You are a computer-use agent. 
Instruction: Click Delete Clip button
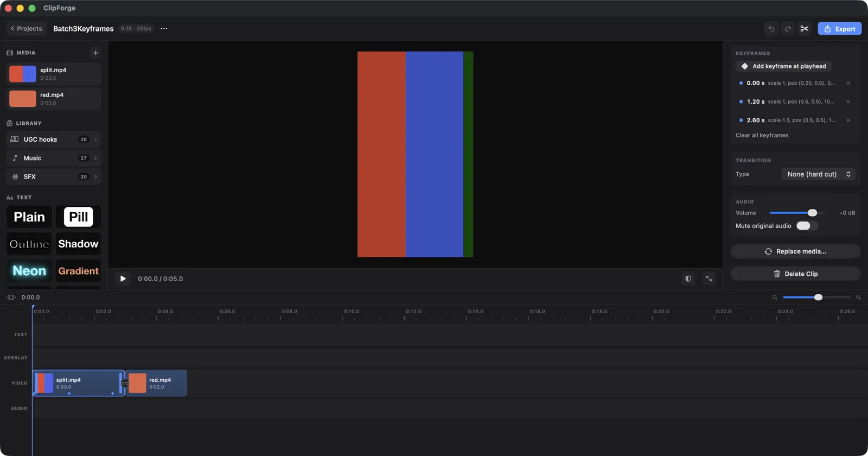coord(795,274)
